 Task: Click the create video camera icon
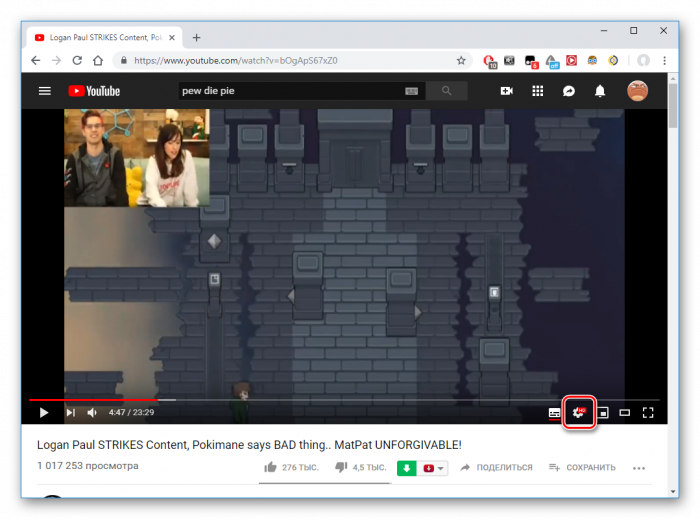click(x=507, y=91)
